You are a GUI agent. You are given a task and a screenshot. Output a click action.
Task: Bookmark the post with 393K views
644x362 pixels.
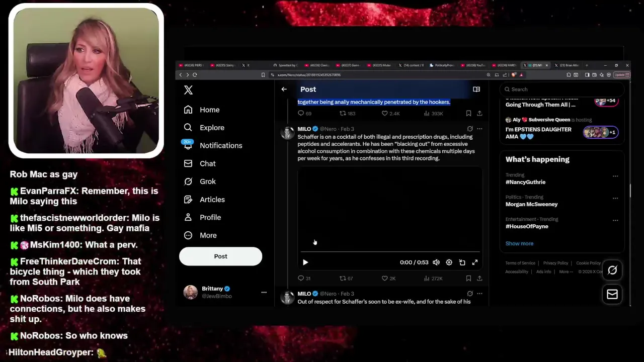[x=468, y=114]
